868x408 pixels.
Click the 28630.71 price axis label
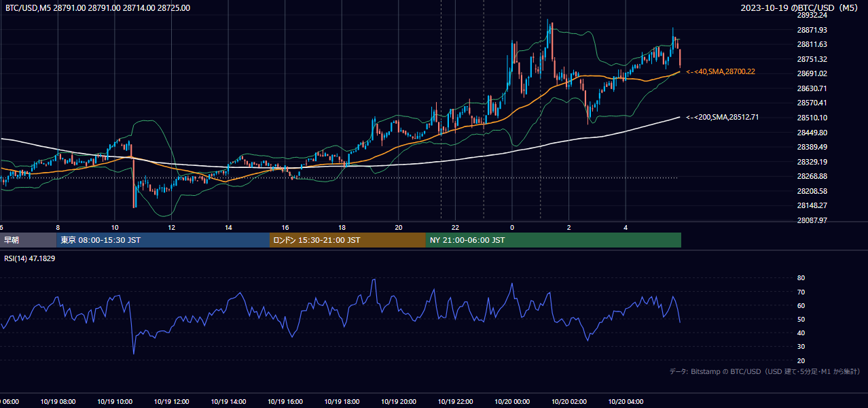(812, 88)
